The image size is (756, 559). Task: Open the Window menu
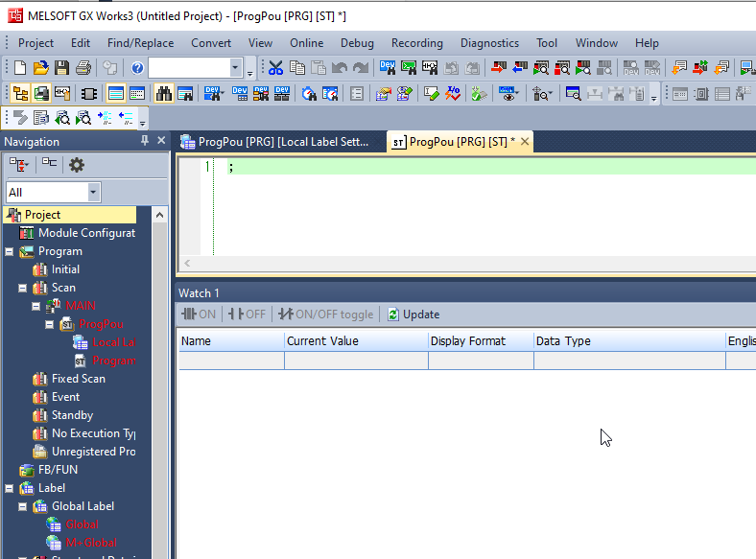(597, 43)
